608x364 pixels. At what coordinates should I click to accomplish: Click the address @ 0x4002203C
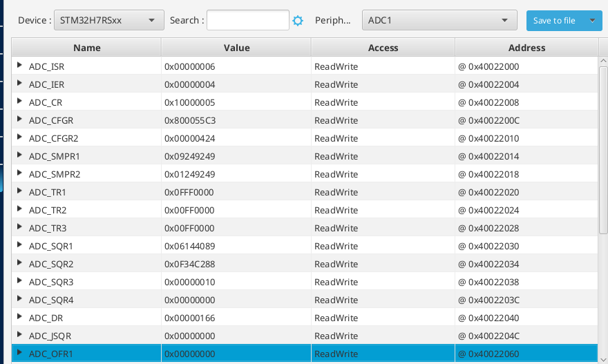click(x=488, y=300)
